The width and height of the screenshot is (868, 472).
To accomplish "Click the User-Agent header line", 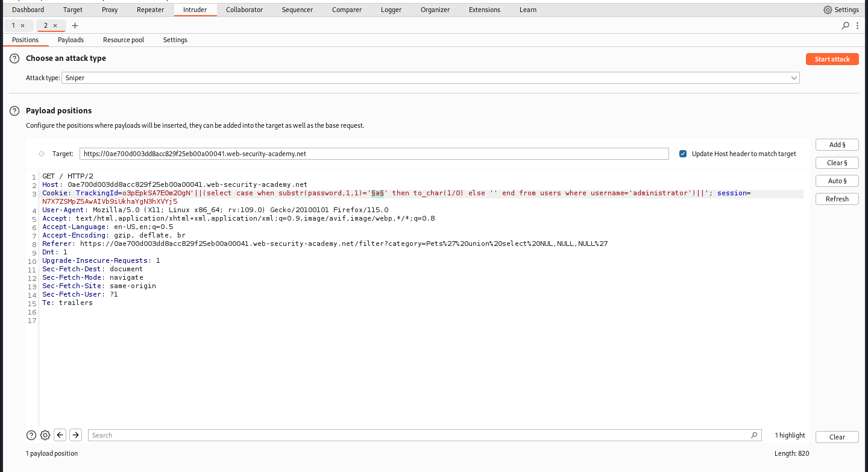I will (215, 210).
